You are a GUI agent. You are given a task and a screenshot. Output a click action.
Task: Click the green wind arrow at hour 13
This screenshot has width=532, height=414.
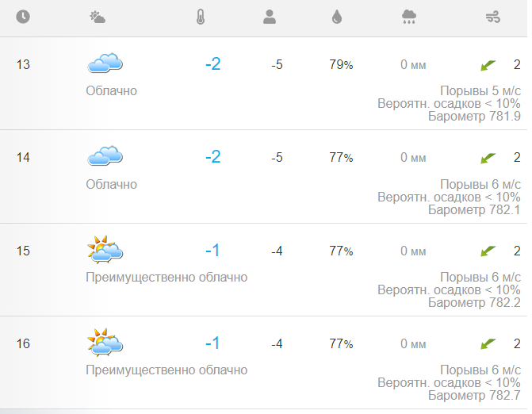[488, 65]
